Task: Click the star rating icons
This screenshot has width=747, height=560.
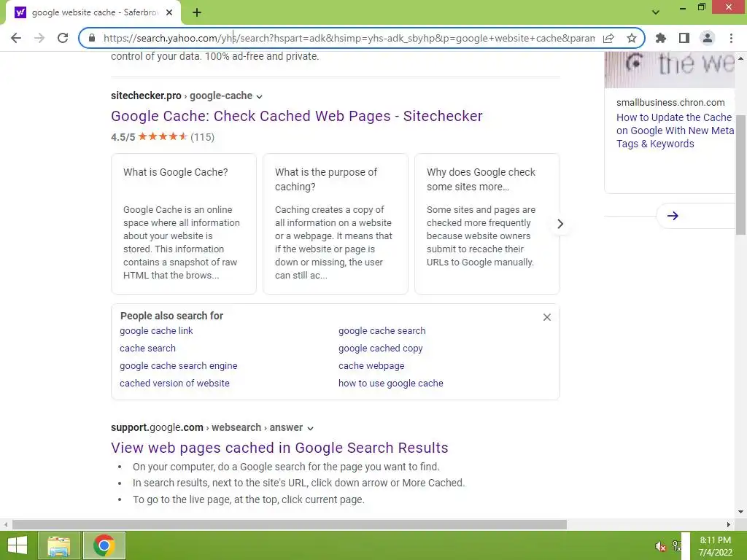Action: 163,136
